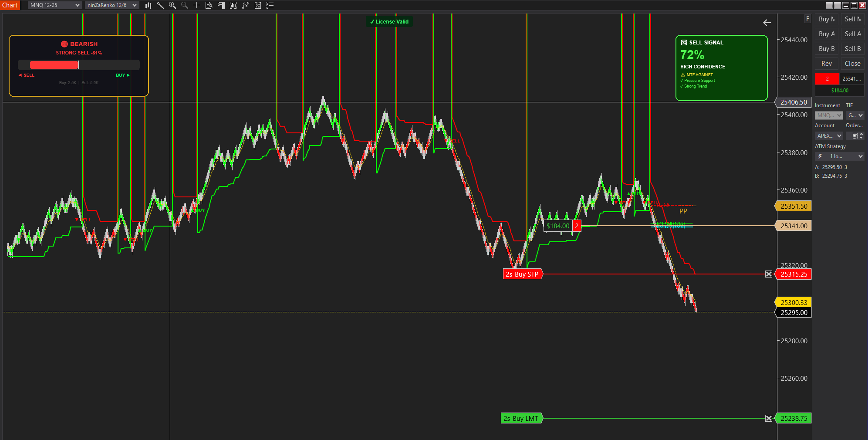The image size is (868, 440).
Task: Click the Rev reverse position button
Action: [x=827, y=64]
